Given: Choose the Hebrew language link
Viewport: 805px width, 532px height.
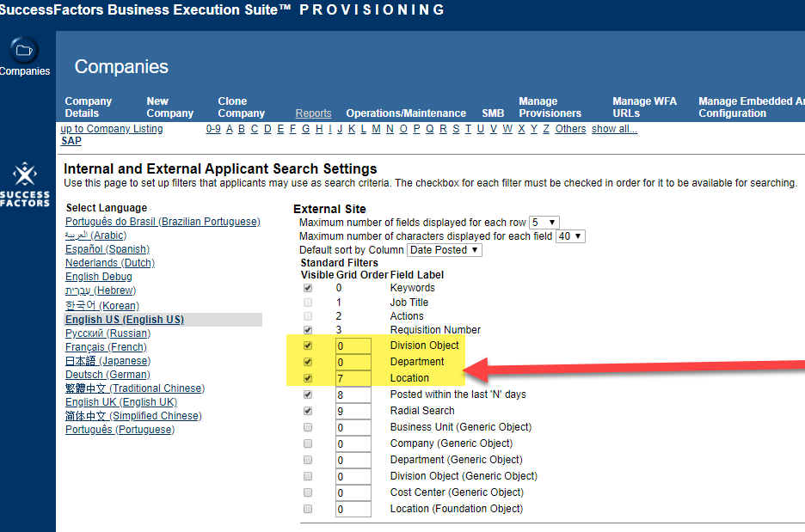Looking at the screenshot, I should [x=101, y=290].
